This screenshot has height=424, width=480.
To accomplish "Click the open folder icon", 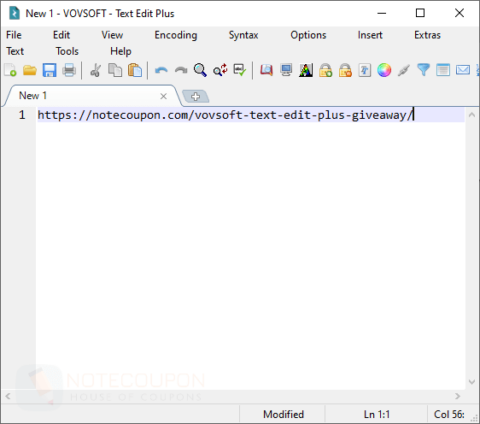I will (30, 70).
